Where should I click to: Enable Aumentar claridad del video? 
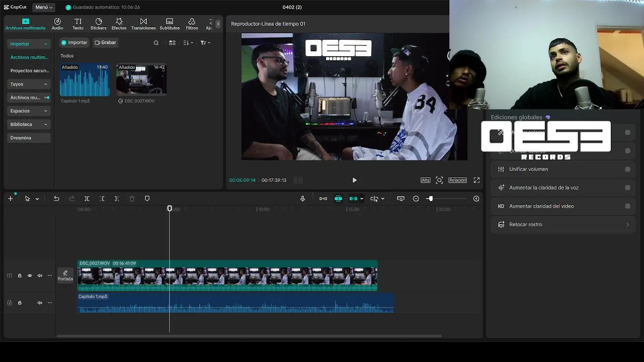[627, 206]
